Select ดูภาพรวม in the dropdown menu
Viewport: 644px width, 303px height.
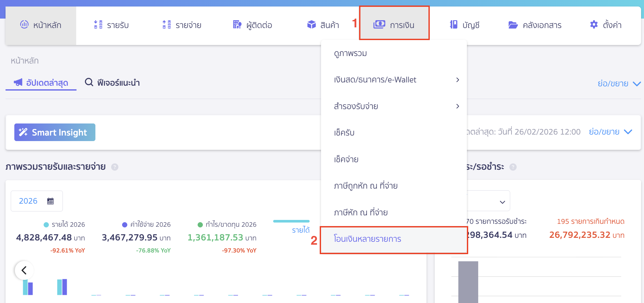click(350, 53)
